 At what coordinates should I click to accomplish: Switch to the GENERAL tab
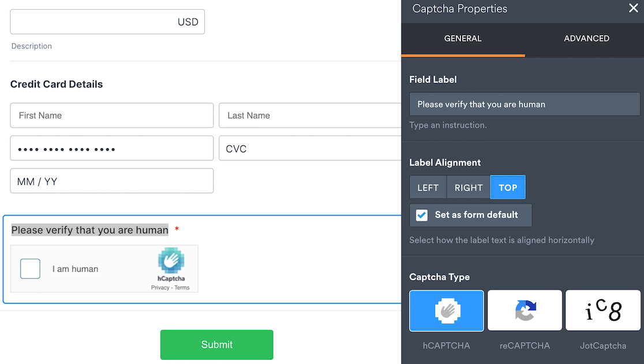click(463, 38)
